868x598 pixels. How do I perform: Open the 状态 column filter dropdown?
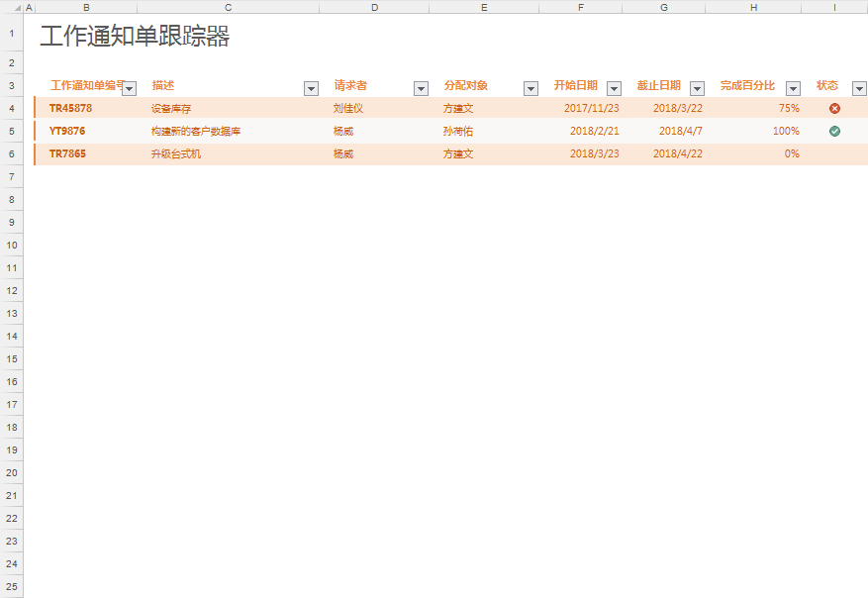coord(858,88)
